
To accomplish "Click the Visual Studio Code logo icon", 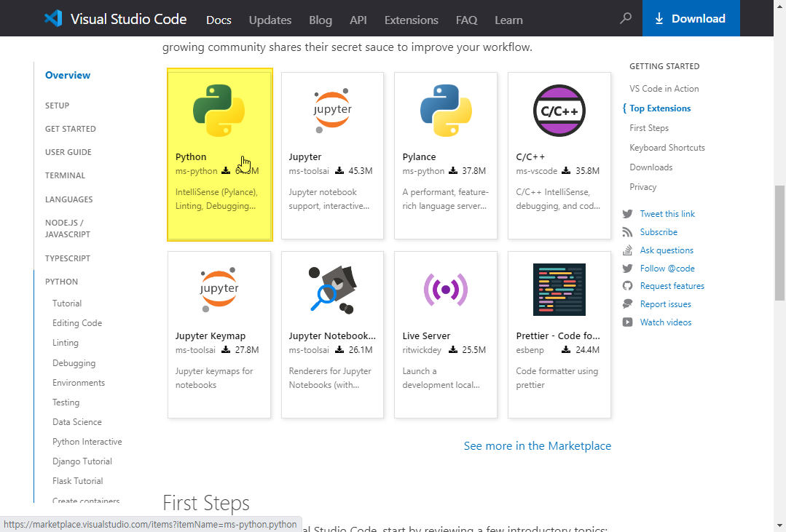I will (x=53, y=18).
